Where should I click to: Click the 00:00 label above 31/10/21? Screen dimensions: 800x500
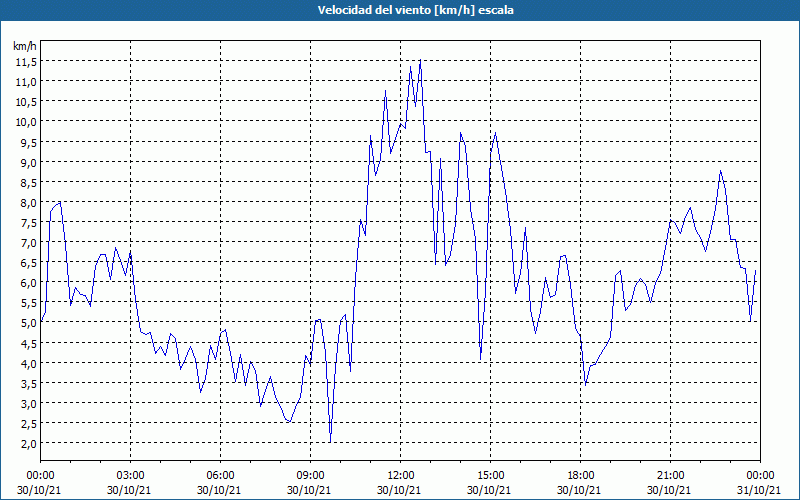point(760,476)
